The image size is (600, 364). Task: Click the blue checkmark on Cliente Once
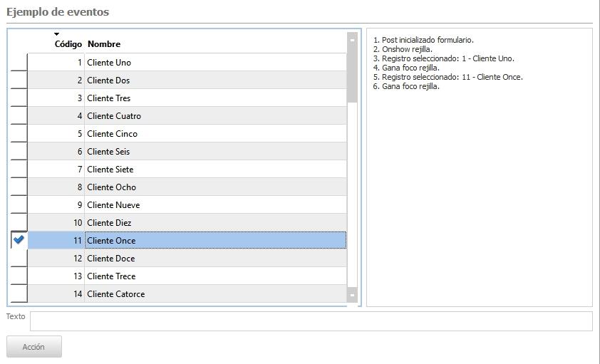click(19, 240)
